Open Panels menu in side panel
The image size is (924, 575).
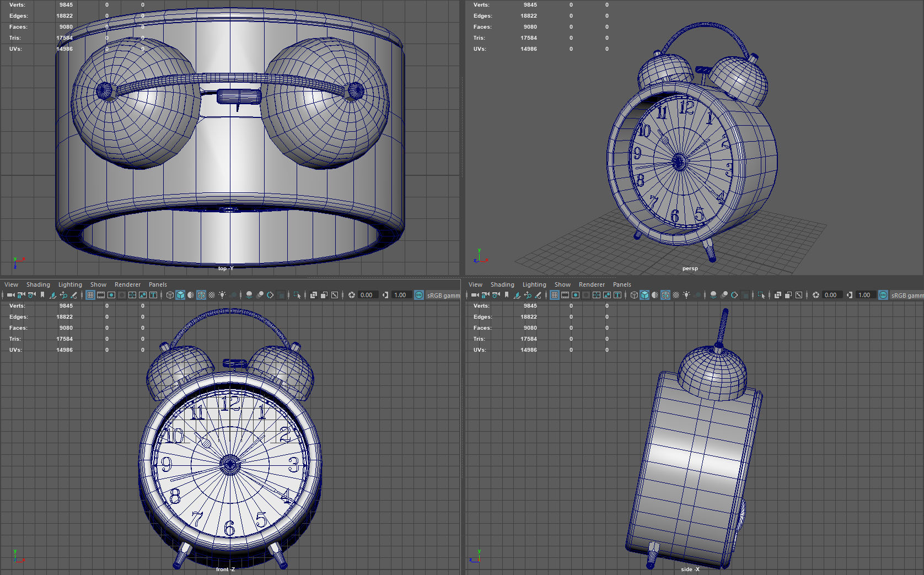(622, 284)
